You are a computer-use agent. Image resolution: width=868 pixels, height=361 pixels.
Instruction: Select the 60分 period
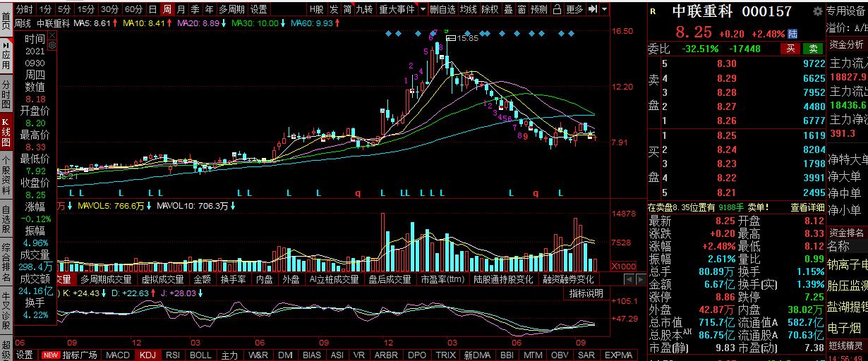133,9
